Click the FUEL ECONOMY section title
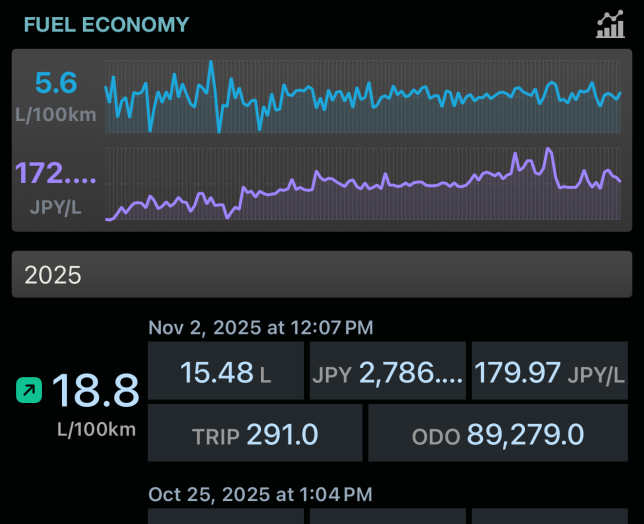This screenshot has height=524, width=644. click(106, 25)
